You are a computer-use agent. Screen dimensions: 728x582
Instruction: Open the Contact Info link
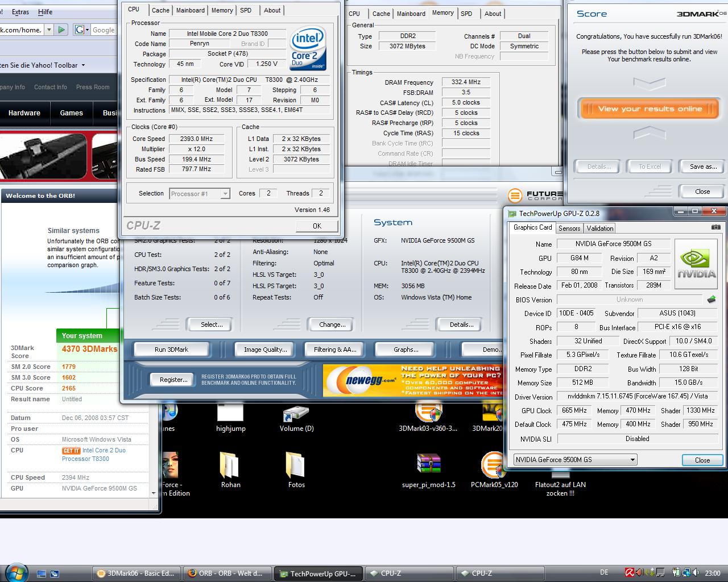click(51, 87)
